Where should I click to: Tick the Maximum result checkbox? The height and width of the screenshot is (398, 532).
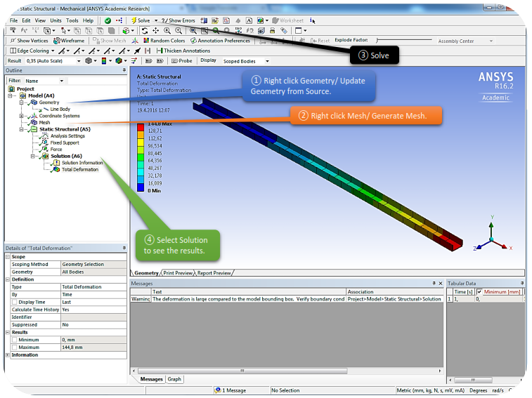pos(15,347)
